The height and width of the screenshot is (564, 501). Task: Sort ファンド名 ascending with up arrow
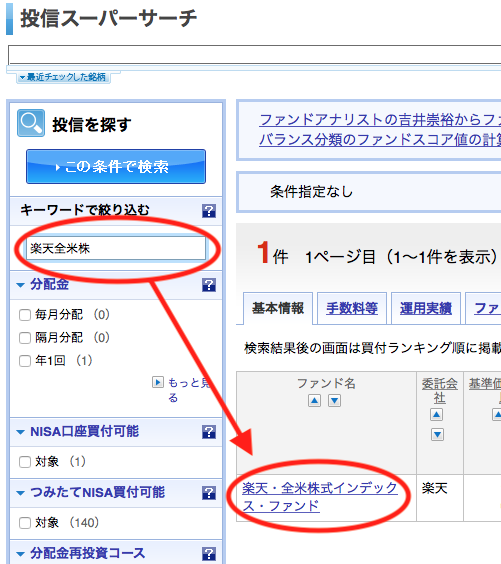click(314, 400)
